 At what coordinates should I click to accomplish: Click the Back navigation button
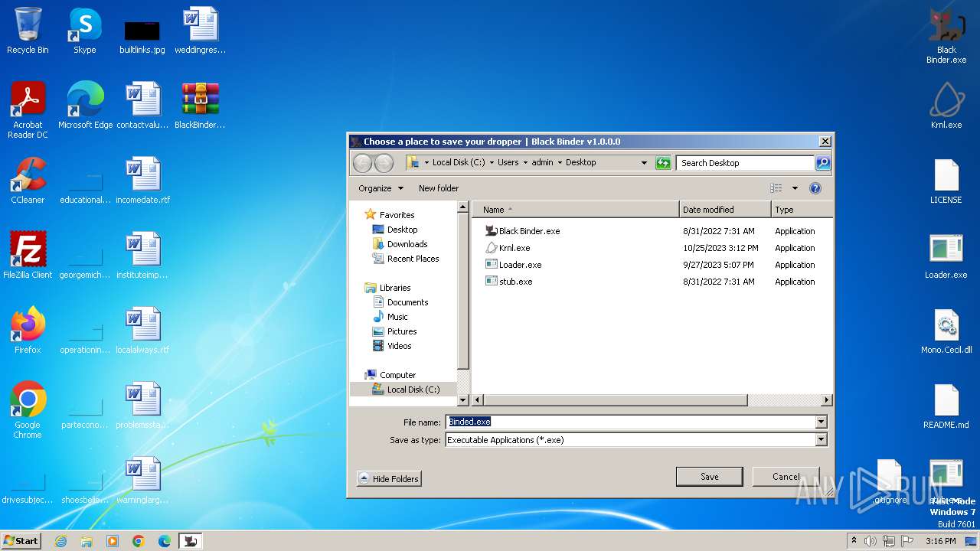pos(362,162)
